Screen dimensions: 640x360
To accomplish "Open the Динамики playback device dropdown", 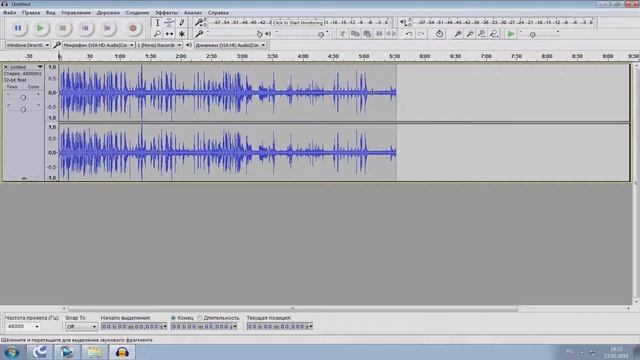I will point(231,45).
